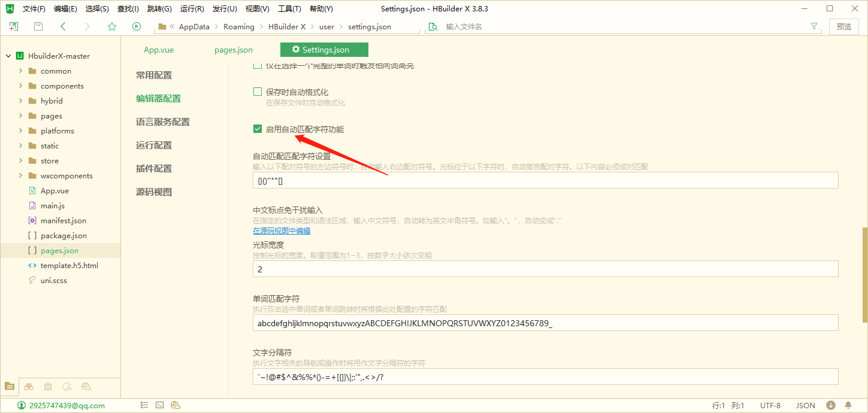Click the notification bell in the status bar
The image size is (868, 413).
(848, 405)
